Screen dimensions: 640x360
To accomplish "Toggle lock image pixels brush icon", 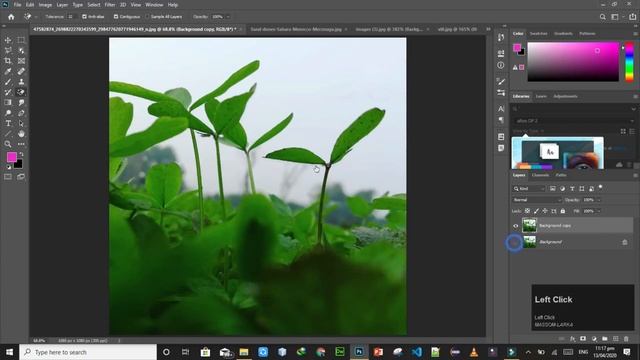I will coord(536,211).
